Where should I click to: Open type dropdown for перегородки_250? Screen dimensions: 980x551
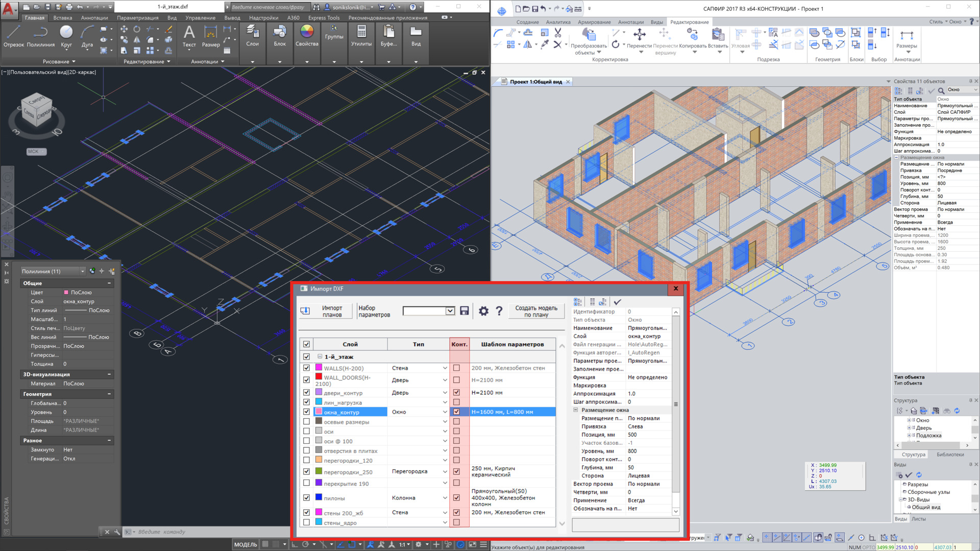[445, 472]
